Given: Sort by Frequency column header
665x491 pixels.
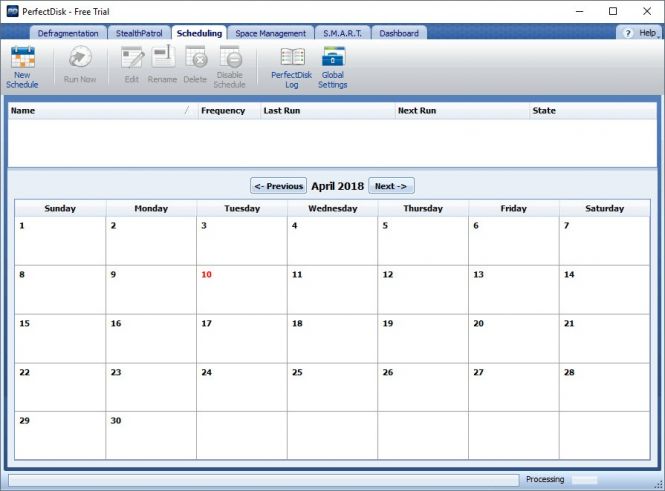Looking at the screenshot, I should pyautogui.click(x=229, y=111).
